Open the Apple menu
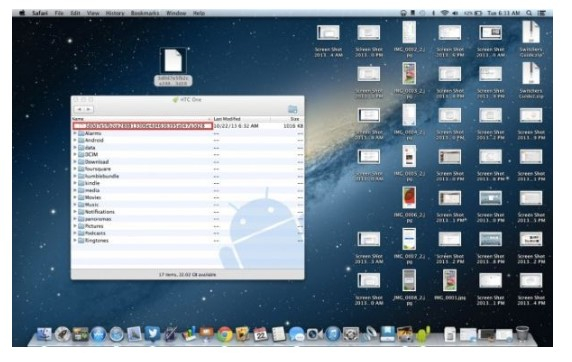572x362 pixels. (22, 13)
